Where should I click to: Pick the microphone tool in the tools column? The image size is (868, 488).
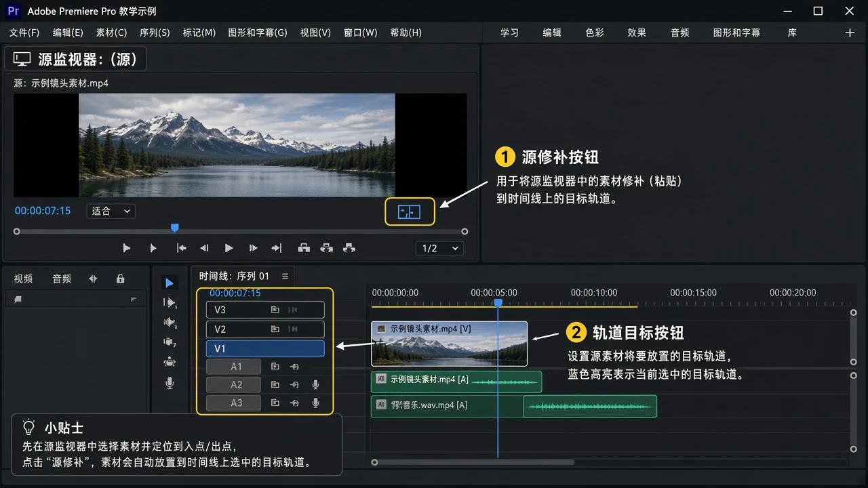coord(170,383)
